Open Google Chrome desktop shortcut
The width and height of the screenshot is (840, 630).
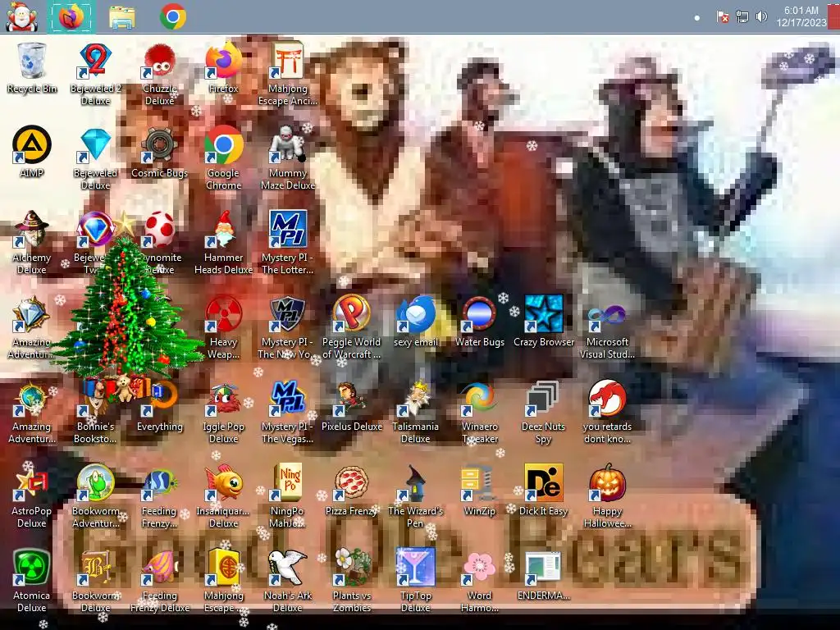pyautogui.click(x=223, y=158)
